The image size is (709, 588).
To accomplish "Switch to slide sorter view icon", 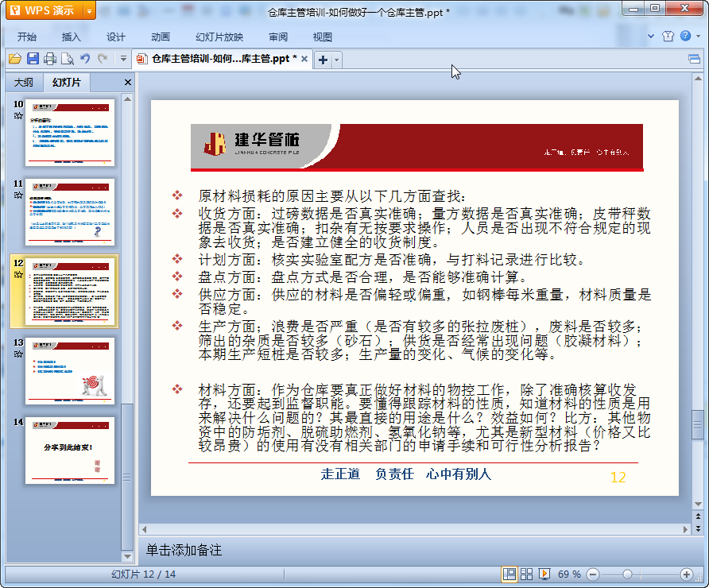I will (x=527, y=574).
